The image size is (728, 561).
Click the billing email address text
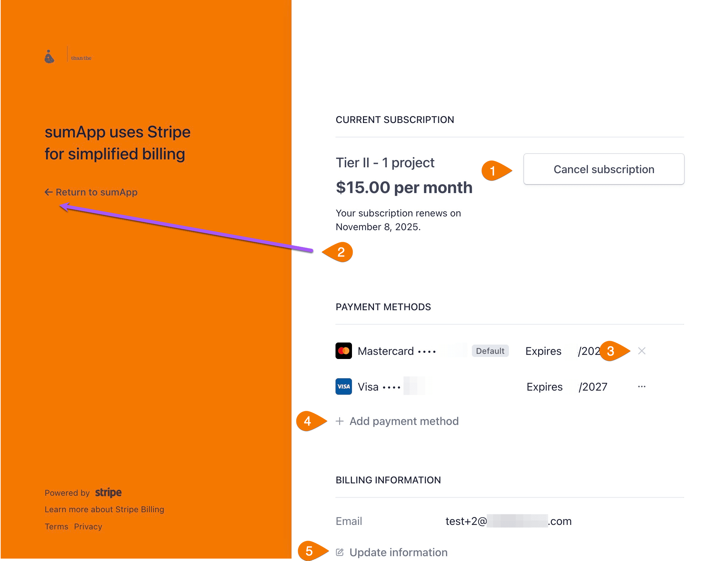[508, 521]
